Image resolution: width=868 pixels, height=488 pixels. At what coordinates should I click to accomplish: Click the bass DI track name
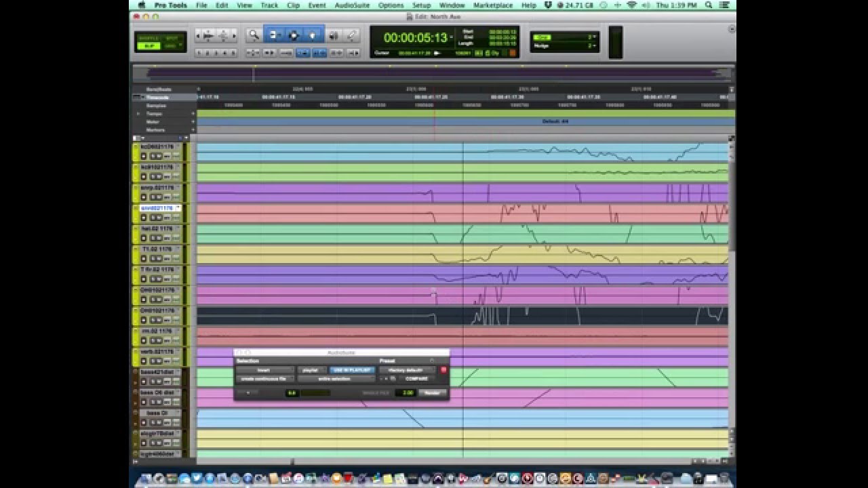click(x=157, y=413)
